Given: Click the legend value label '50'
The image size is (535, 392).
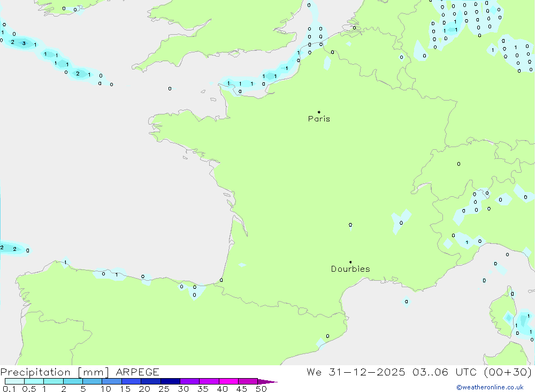Looking at the screenshot, I should click(261, 389).
